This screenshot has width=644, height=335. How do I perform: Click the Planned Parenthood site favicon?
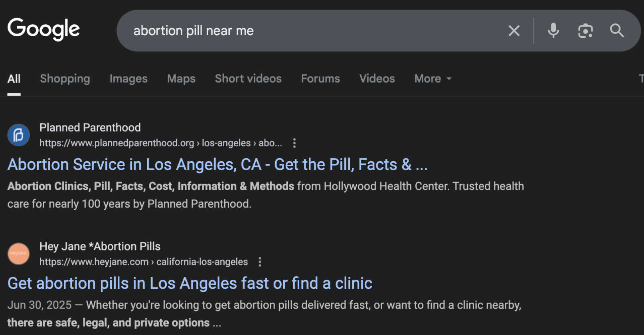point(19,135)
